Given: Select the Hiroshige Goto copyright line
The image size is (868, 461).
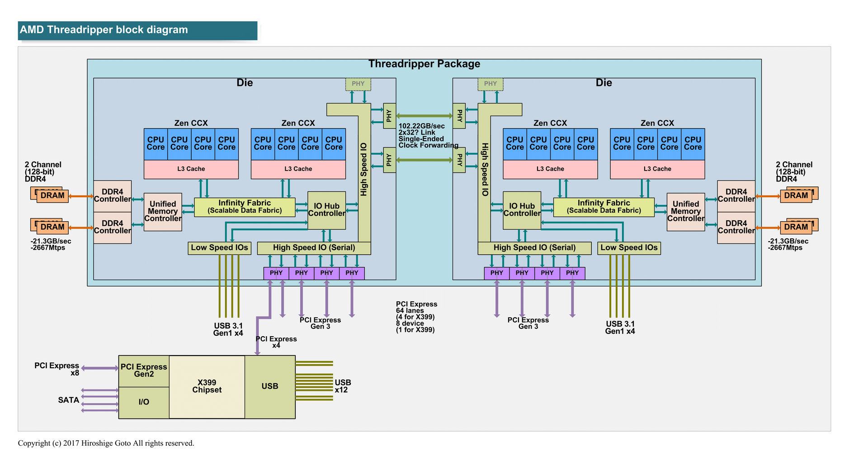Looking at the screenshot, I should pyautogui.click(x=106, y=443).
